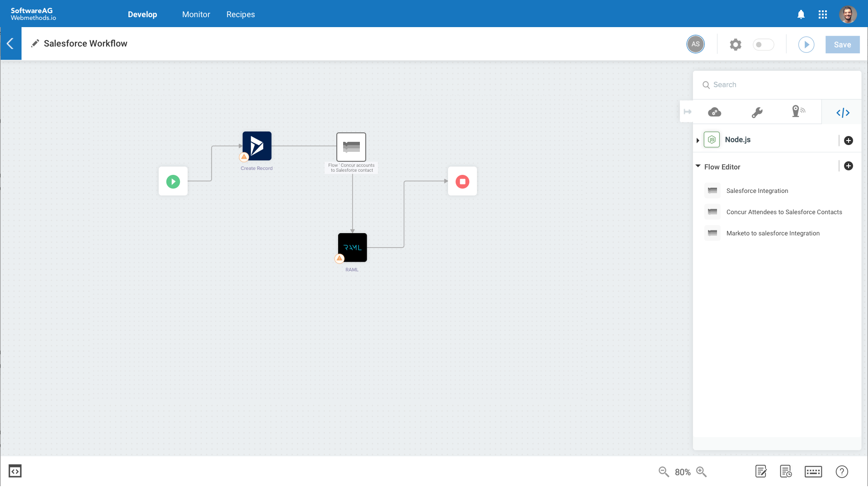868x488 pixels.
Task: Select the code services tab
Action: [843, 113]
